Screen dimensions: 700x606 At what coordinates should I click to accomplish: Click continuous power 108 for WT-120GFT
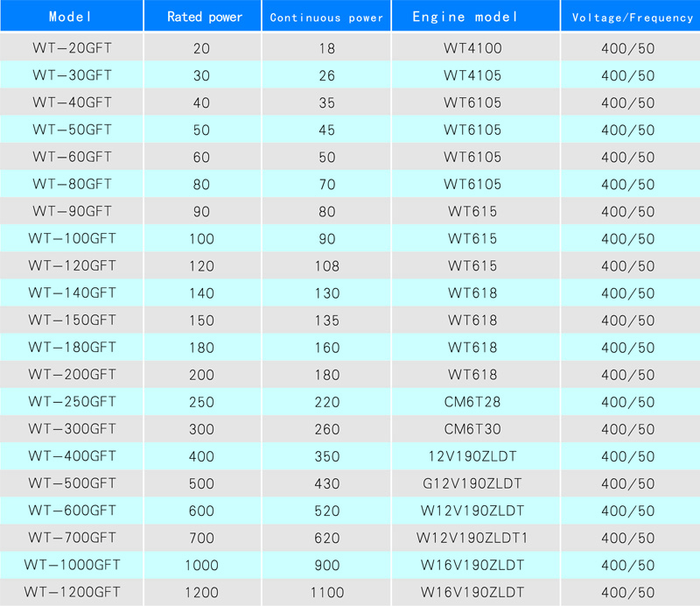click(326, 265)
